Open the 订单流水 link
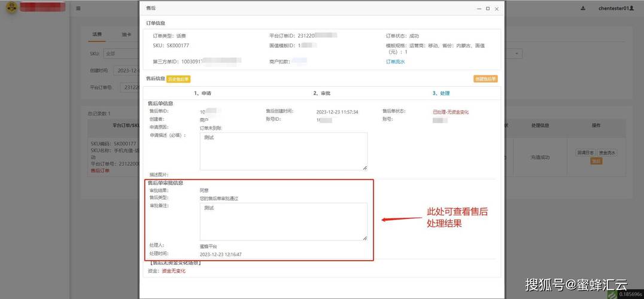 click(396, 62)
